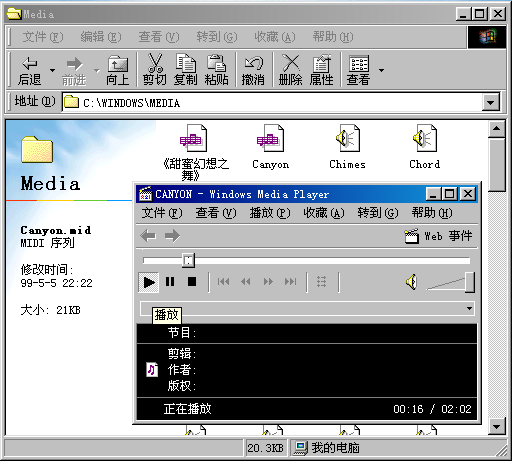Open Media Player 播放(P) menu
The height and width of the screenshot is (461, 512).
point(270,213)
